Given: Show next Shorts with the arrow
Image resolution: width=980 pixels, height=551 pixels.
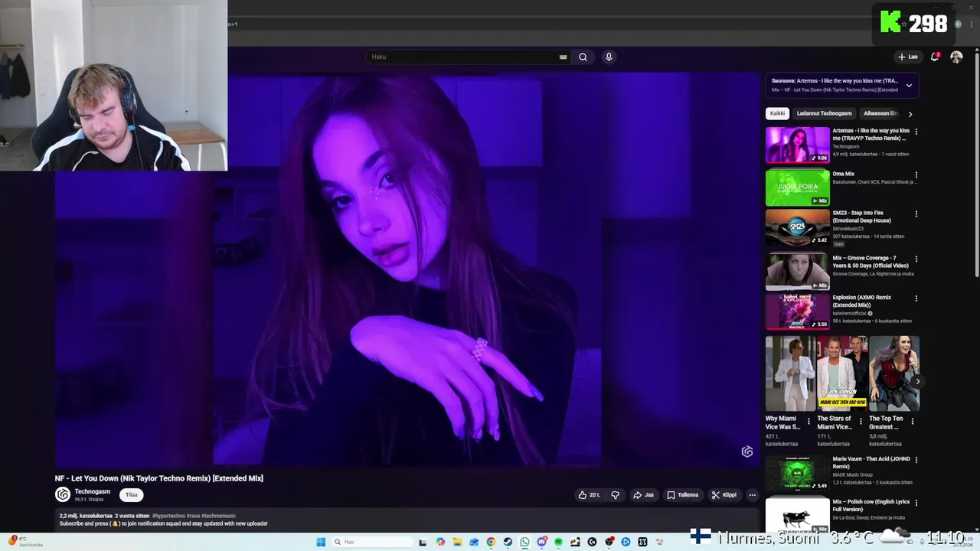Looking at the screenshot, I should tap(916, 380).
